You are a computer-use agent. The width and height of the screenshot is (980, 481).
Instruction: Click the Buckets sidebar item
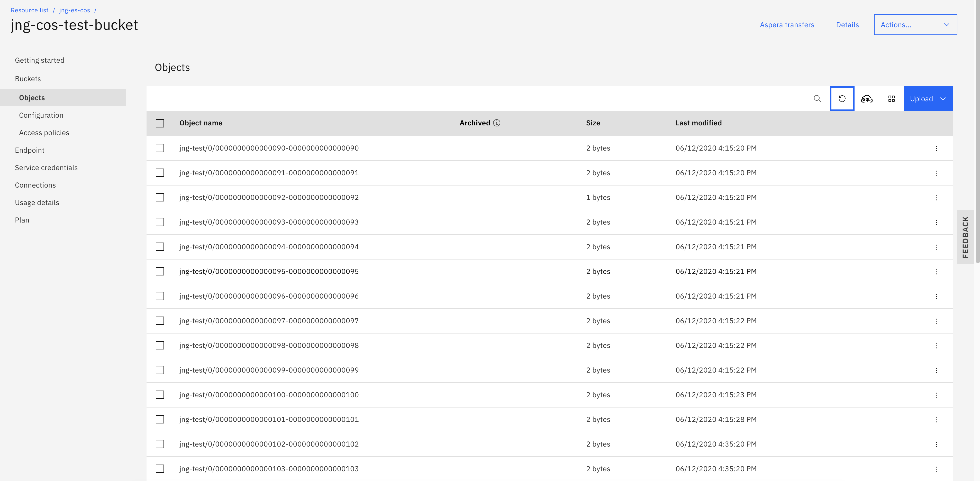(x=28, y=78)
